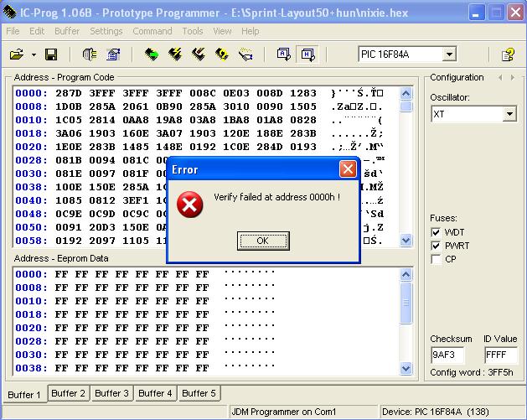The height and width of the screenshot is (420, 527).
Task: Open the Options icon in toolbar
Action: [x=113, y=54]
